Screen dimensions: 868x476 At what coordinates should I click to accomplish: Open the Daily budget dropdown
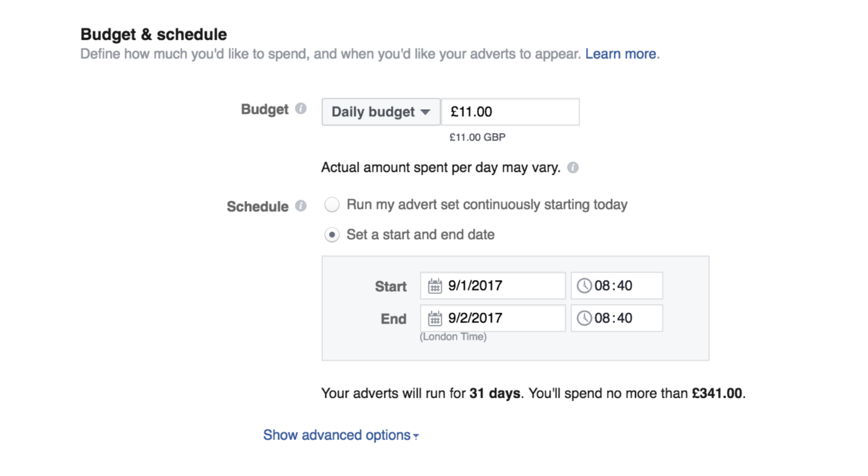pos(381,112)
